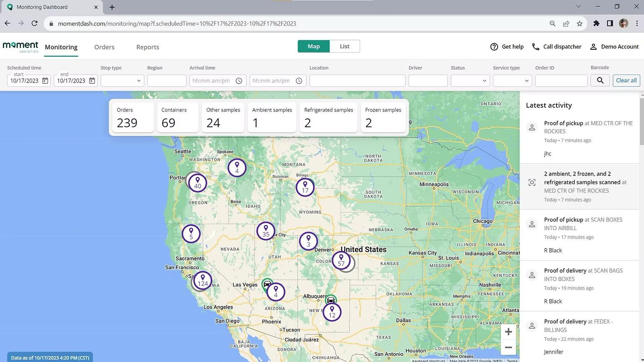The height and width of the screenshot is (362, 644).
Task: Click the green vehicle icon near Albuquerque
Action: tap(331, 300)
